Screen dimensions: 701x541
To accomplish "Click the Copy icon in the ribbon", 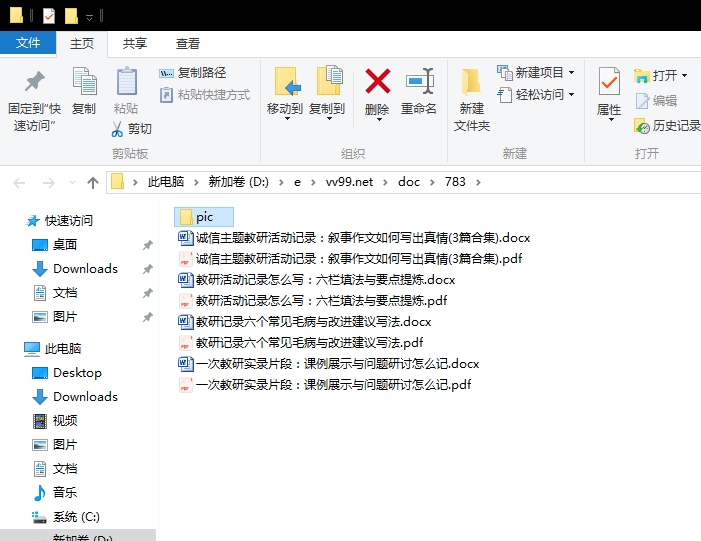I will click(84, 82).
